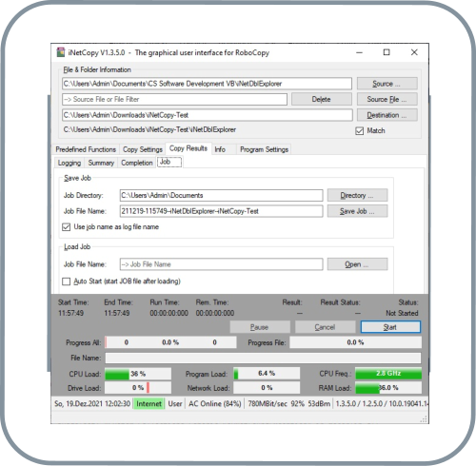Screen dimensions: 476x466
Task: Click the version numbers status entry
Action: point(382,404)
